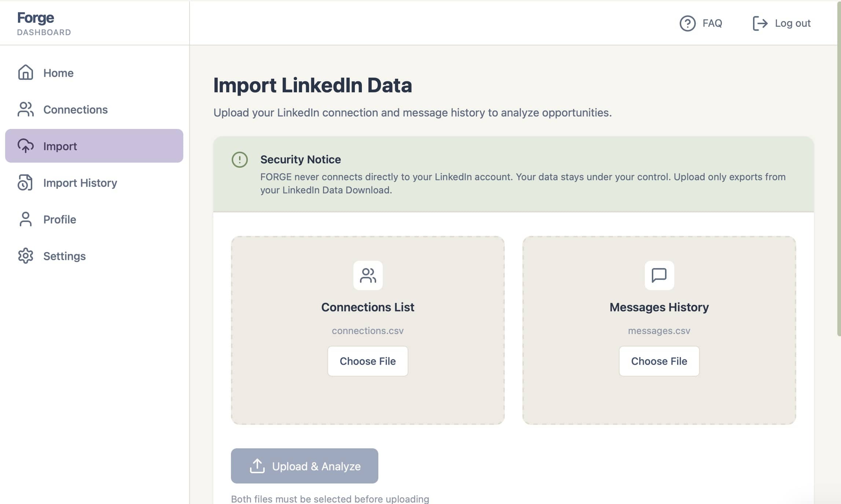Click the Connections people icon in sidebar
841x504 pixels.
[25, 109]
